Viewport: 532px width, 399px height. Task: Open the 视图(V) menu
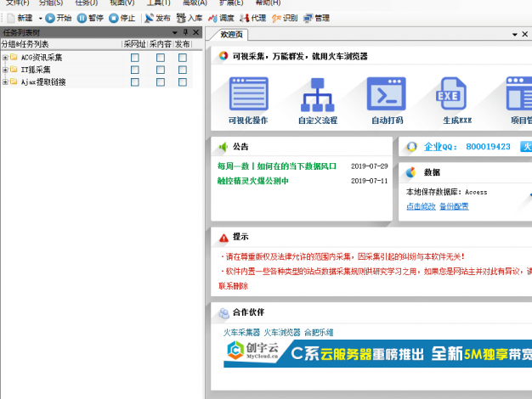point(122,3)
